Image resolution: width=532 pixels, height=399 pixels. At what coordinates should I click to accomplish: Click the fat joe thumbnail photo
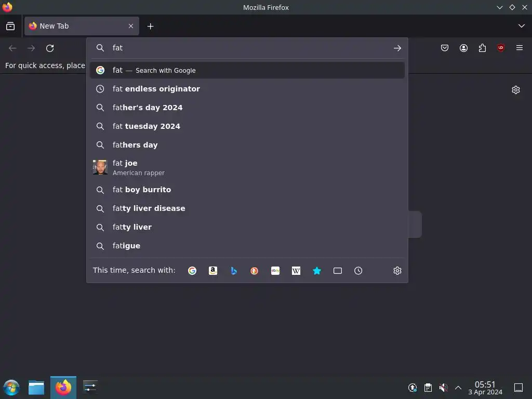100,167
